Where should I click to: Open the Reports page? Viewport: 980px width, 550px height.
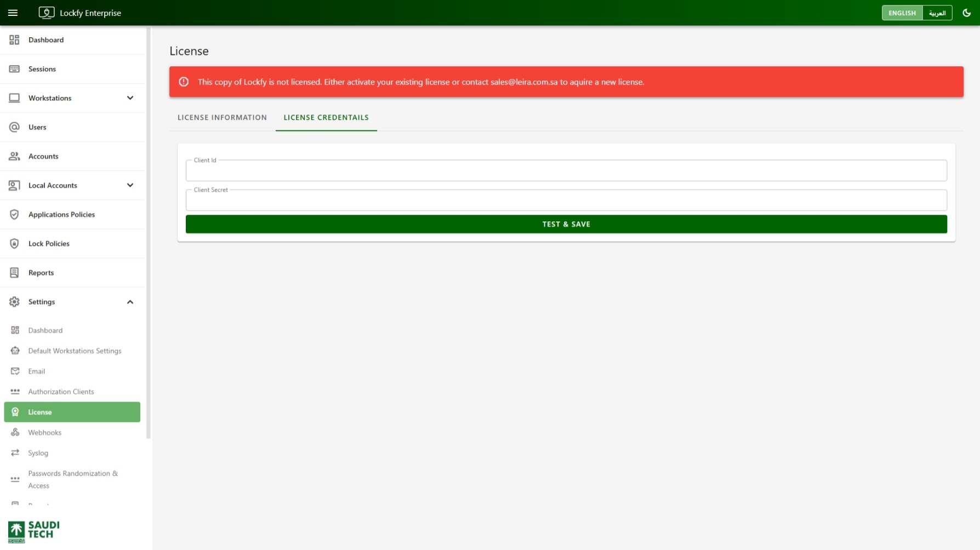pos(72,272)
